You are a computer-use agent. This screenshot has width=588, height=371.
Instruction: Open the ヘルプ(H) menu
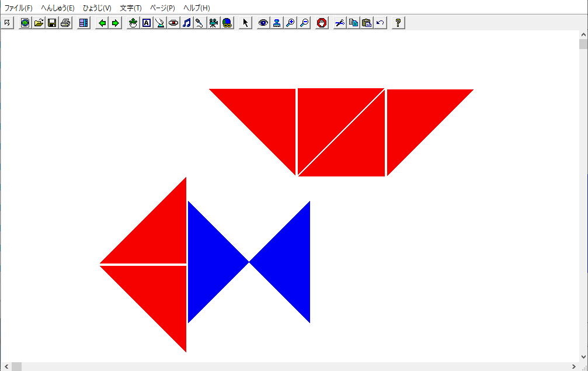tap(197, 8)
